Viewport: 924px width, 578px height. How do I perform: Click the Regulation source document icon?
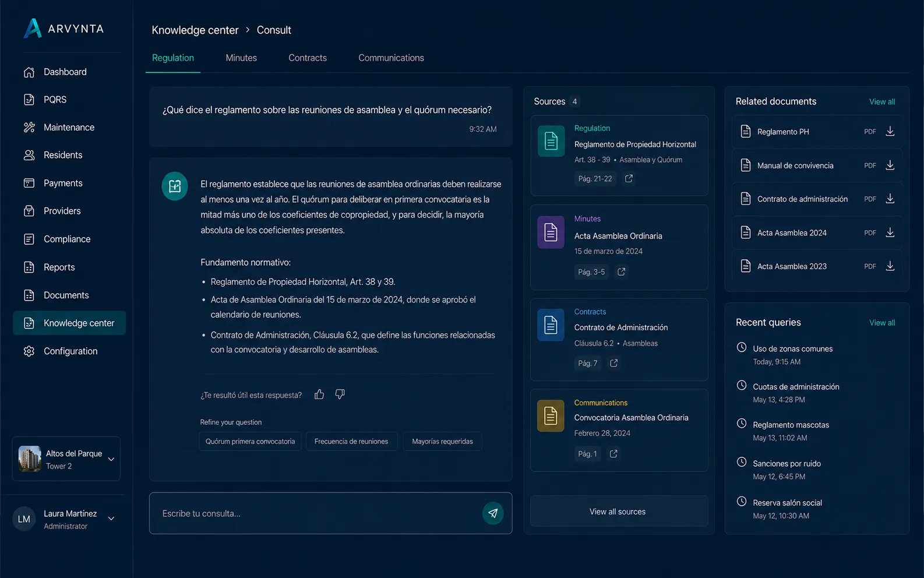point(551,141)
